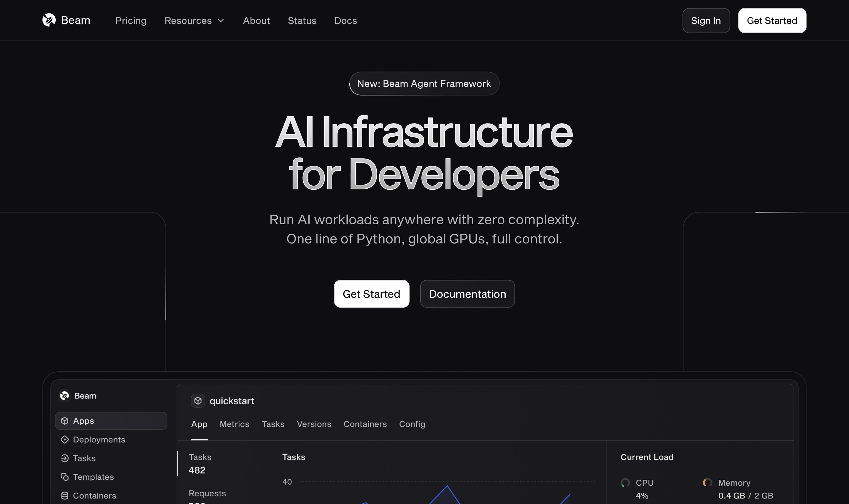Open Documentation via its button
849x504 pixels.
467,294
